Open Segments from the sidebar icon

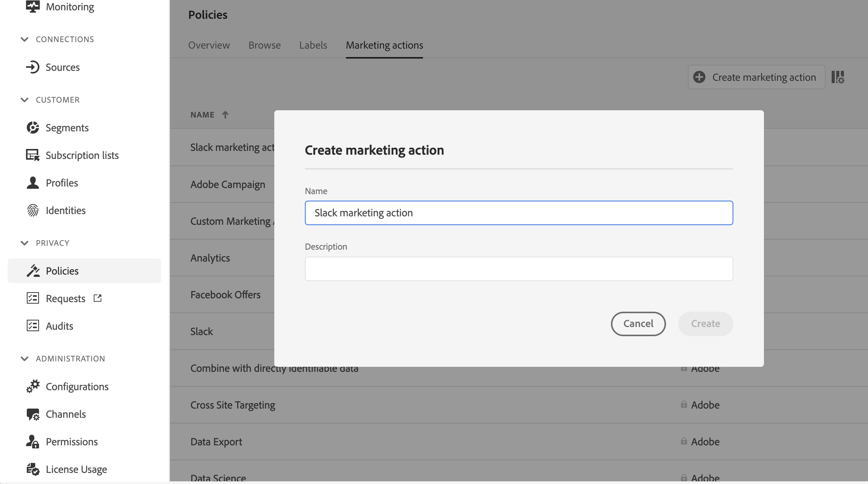33,128
